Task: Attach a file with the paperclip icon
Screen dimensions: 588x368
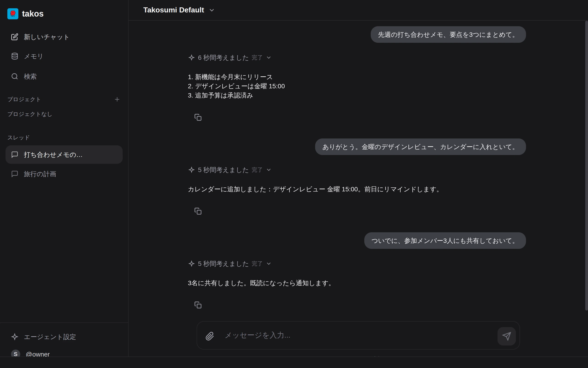Action: coord(210,336)
